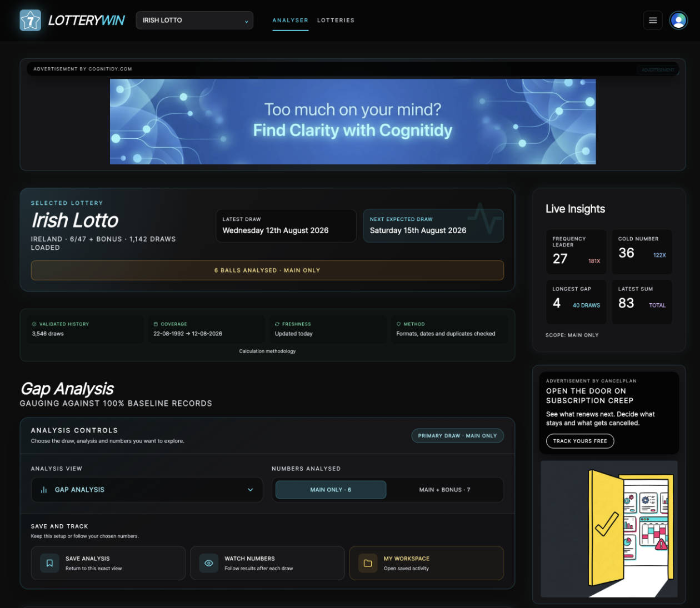Click the Cognitidy advertisement banner
This screenshot has height=608, width=700.
coord(353,122)
